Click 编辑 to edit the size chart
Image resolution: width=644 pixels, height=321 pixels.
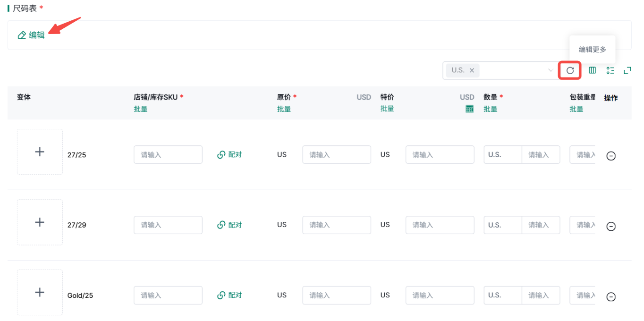tap(31, 35)
